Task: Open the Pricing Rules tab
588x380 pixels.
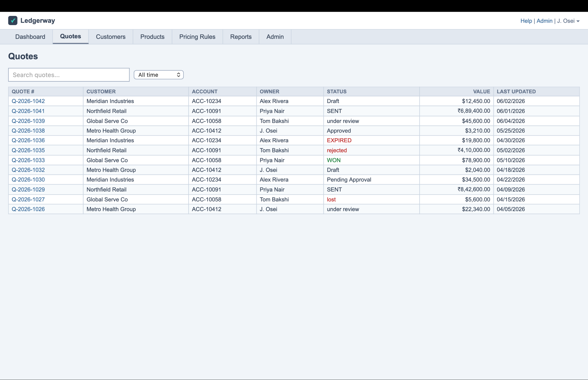Action: [197, 37]
